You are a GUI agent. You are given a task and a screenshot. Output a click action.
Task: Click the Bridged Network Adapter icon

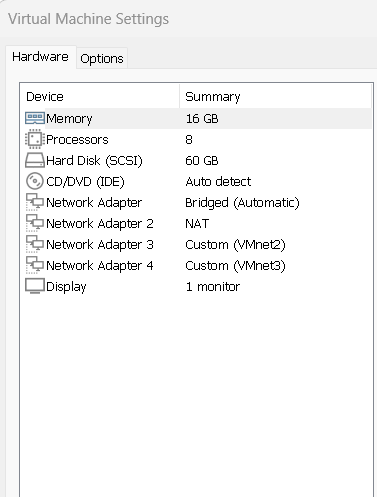(x=35, y=202)
